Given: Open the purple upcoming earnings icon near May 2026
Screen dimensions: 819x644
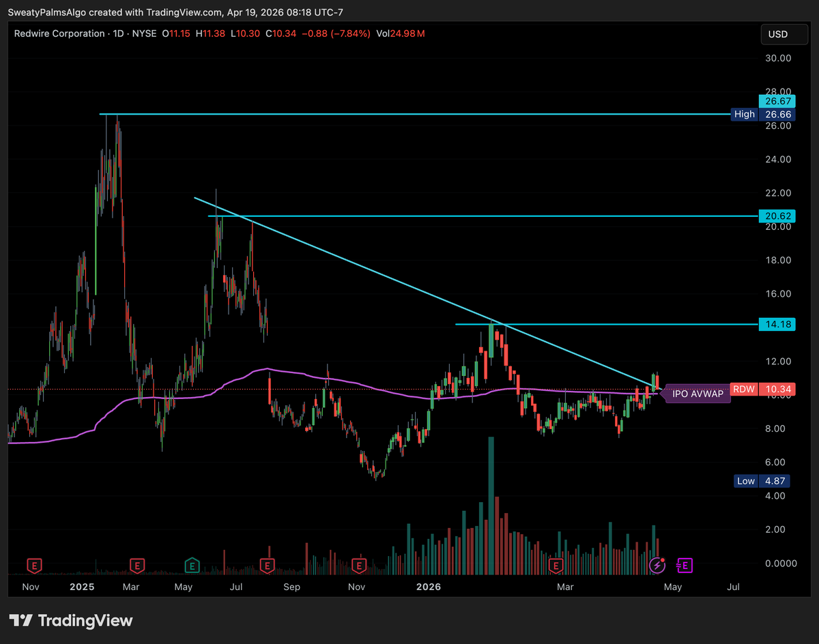Looking at the screenshot, I should (685, 565).
